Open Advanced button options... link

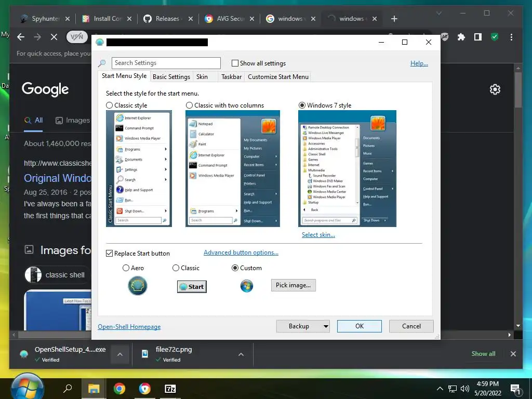[x=241, y=252]
